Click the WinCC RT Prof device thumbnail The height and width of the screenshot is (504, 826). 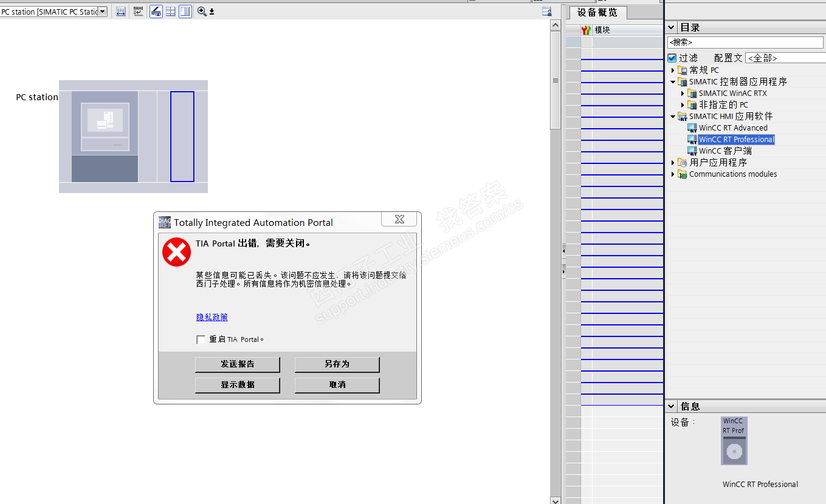coord(734,441)
